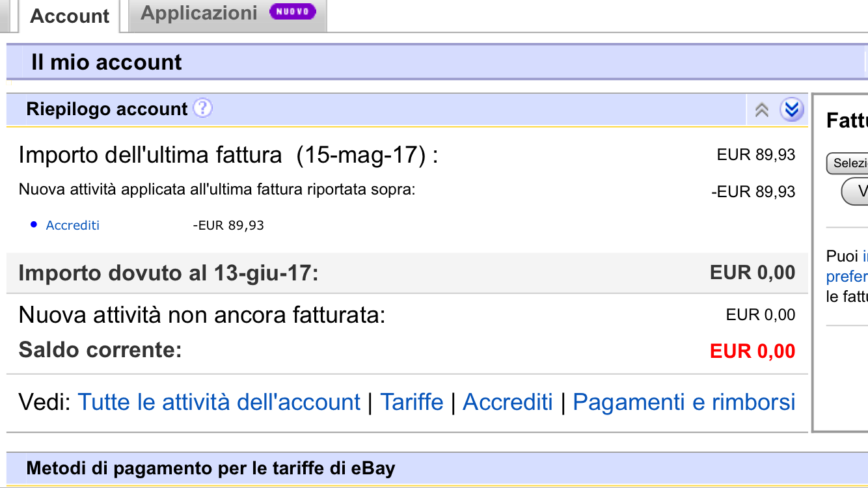Click the Riepilogo account section title
Screen dimensions: 868x488
(107, 109)
